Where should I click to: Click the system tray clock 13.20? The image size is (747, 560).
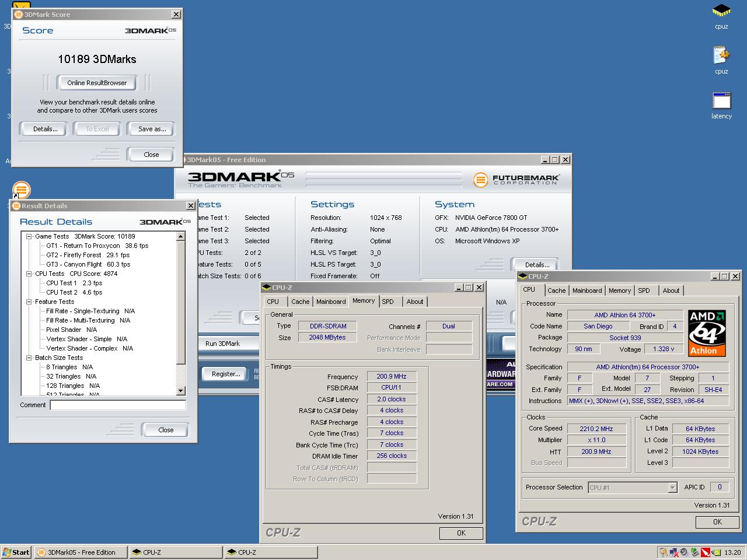tap(732, 552)
